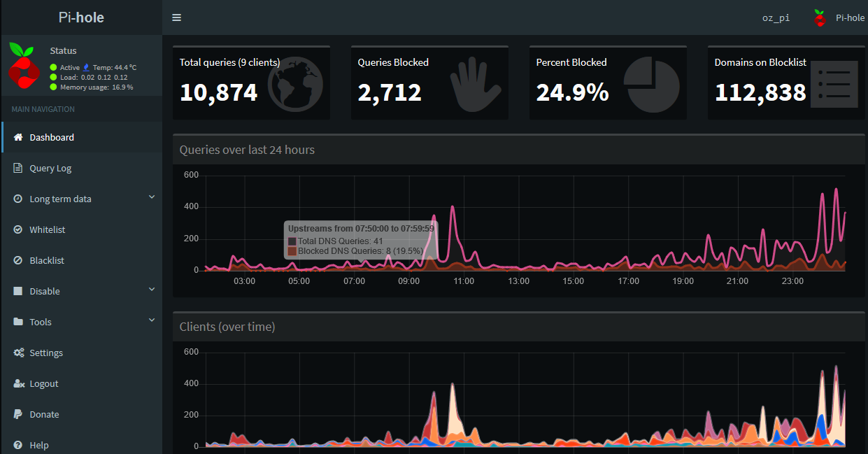Click the Logout link
The height and width of the screenshot is (454, 868).
[x=44, y=383]
